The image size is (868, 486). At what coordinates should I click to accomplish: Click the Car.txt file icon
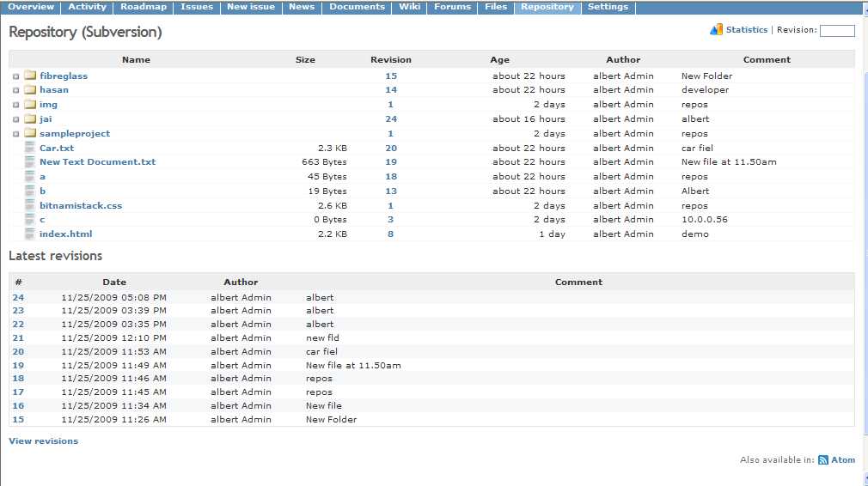[x=30, y=148]
